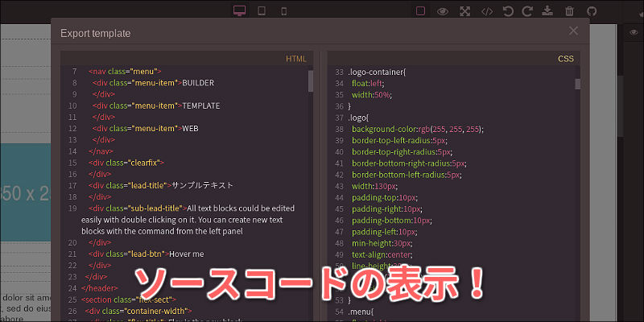644x322 pixels.
Task: Click the text-align:center CSS line
Action: pyautogui.click(x=382, y=254)
